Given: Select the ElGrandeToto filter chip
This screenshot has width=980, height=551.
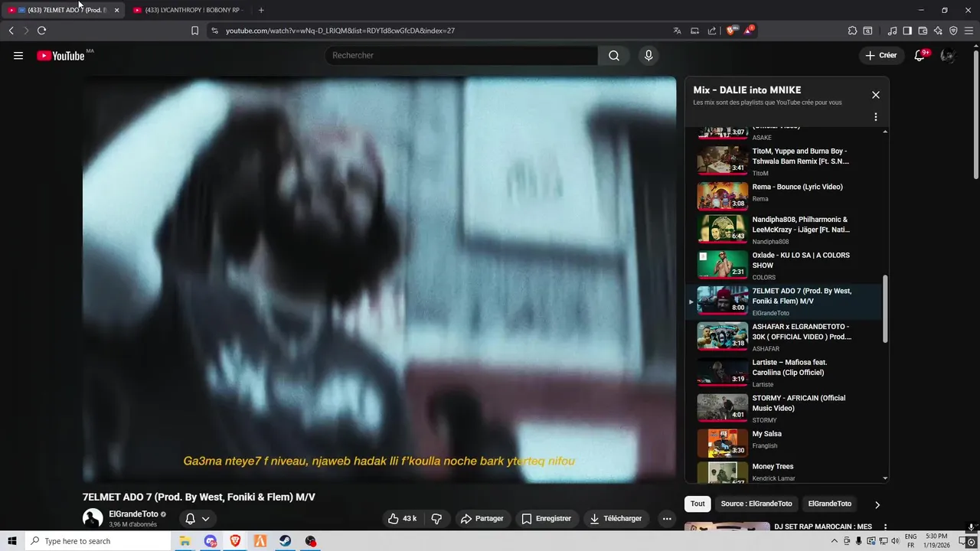Looking at the screenshot, I should click(x=829, y=504).
